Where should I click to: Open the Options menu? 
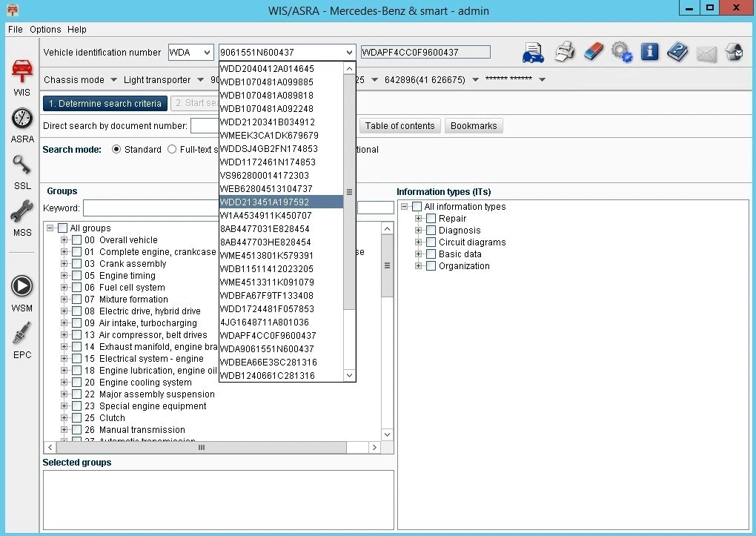click(x=45, y=30)
